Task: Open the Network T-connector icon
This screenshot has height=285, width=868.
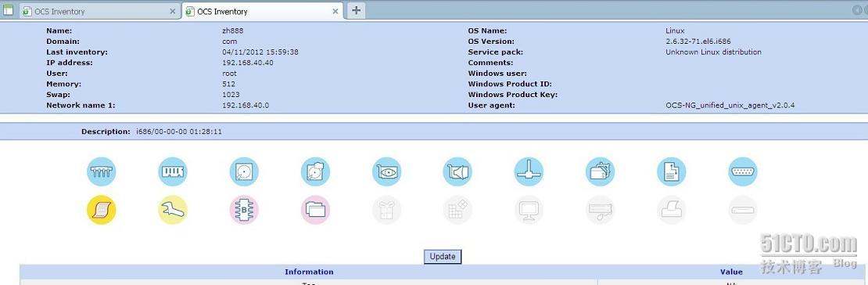Action: pyautogui.click(x=529, y=172)
